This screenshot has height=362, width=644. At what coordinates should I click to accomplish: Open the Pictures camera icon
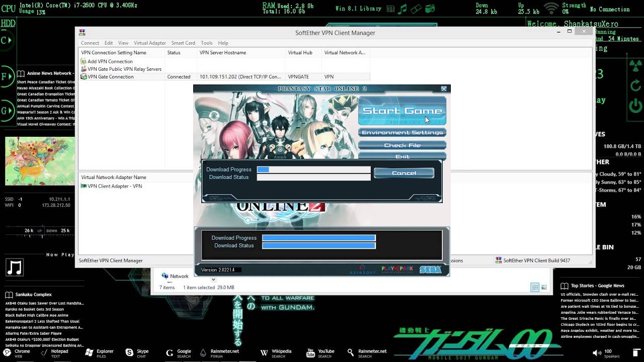click(x=430, y=9)
